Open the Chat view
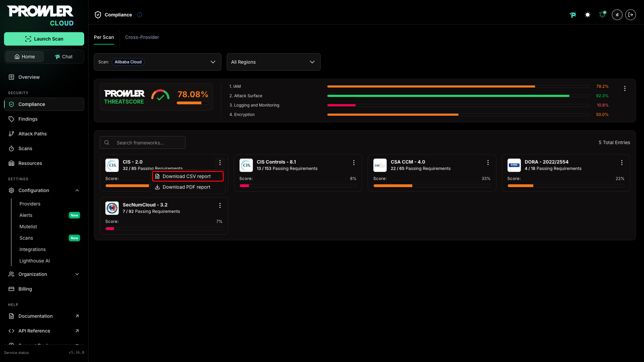The image size is (644, 362). coord(63,57)
